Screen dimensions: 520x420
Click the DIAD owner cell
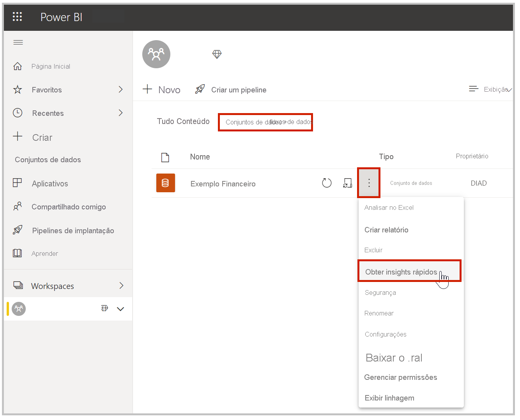tap(479, 183)
